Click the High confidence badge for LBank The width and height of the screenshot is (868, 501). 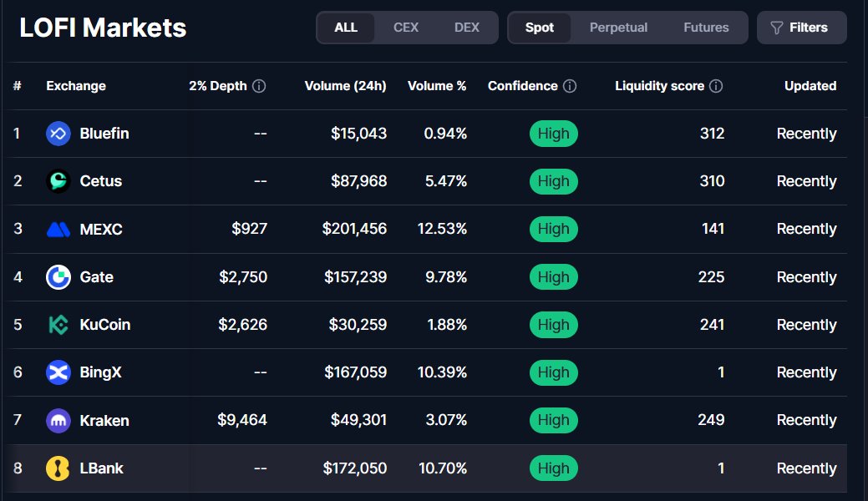click(554, 468)
